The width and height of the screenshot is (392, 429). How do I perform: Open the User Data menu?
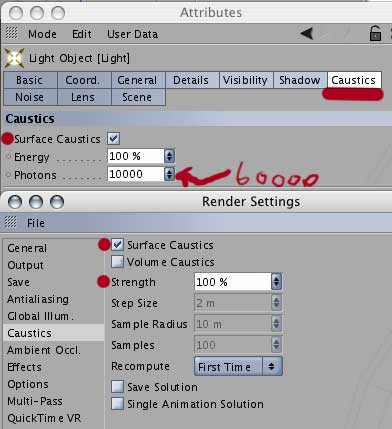(132, 34)
